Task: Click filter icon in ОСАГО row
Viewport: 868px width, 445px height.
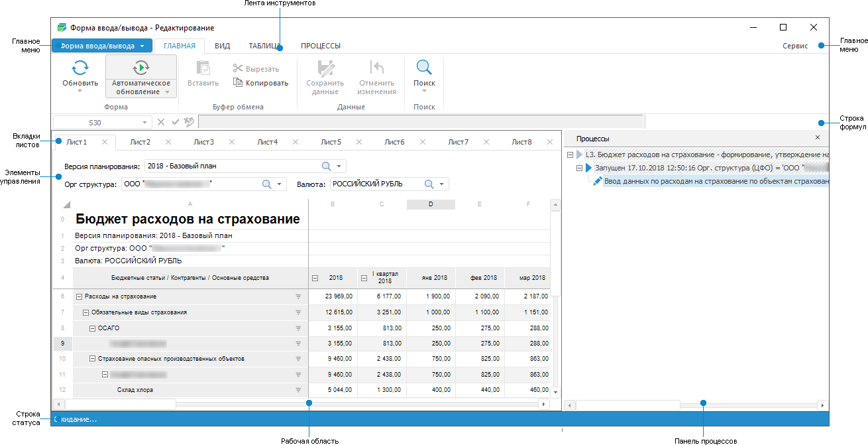Action: 298,328
